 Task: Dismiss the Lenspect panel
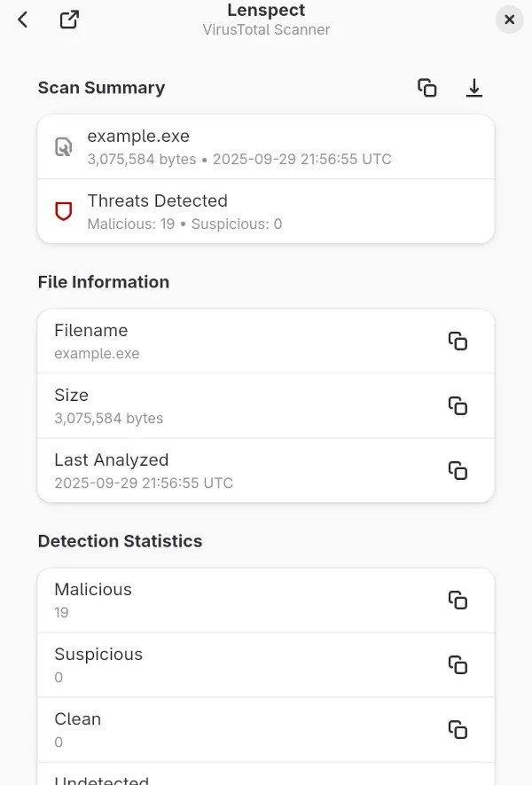509,19
